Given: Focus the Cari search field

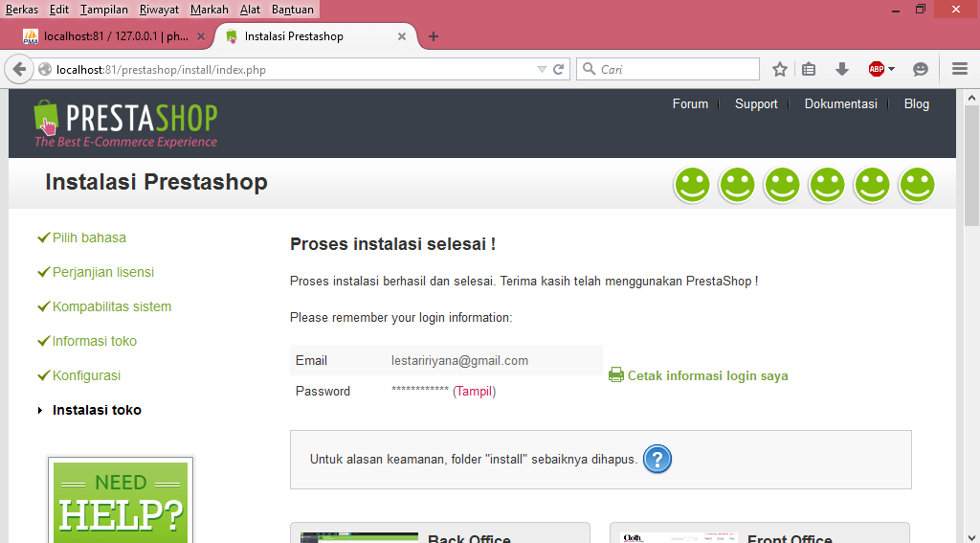Looking at the screenshot, I should 667,70.
